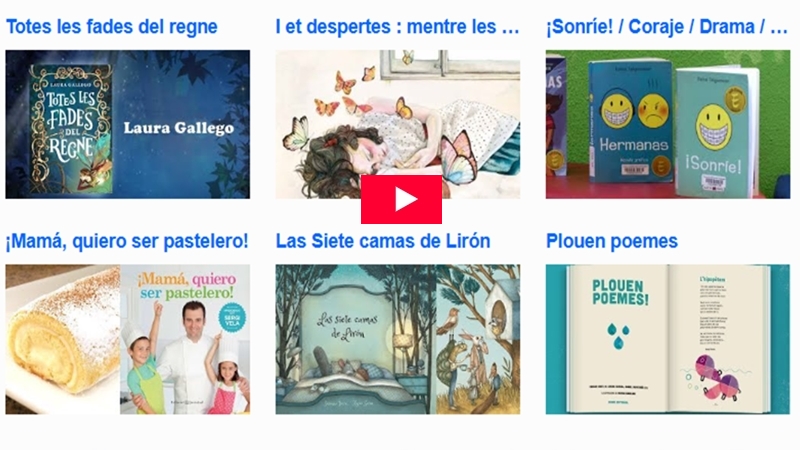Click the 'Hermanas' book cover
The width and height of the screenshot is (800, 450).
632,120
